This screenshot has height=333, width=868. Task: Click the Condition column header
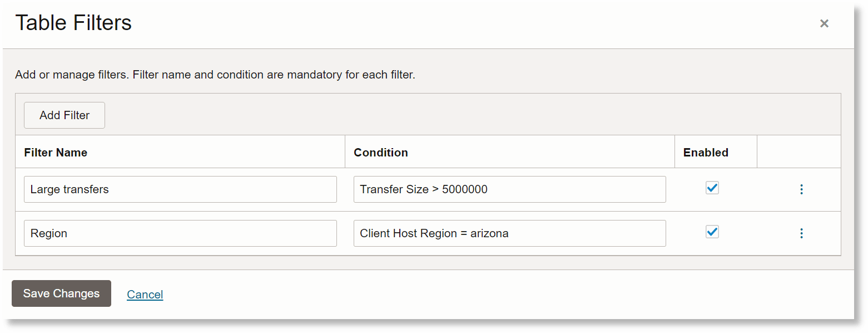tap(381, 152)
